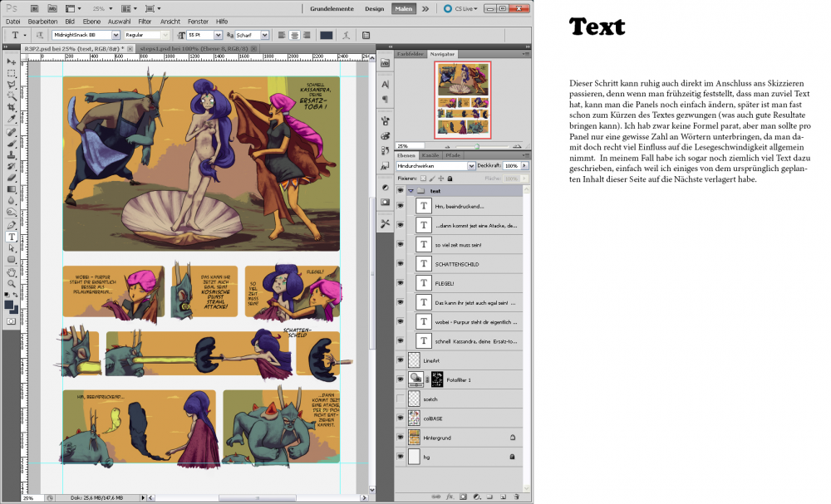Select the Horizontal Type tool
The width and height of the screenshot is (831, 504).
coord(11,237)
